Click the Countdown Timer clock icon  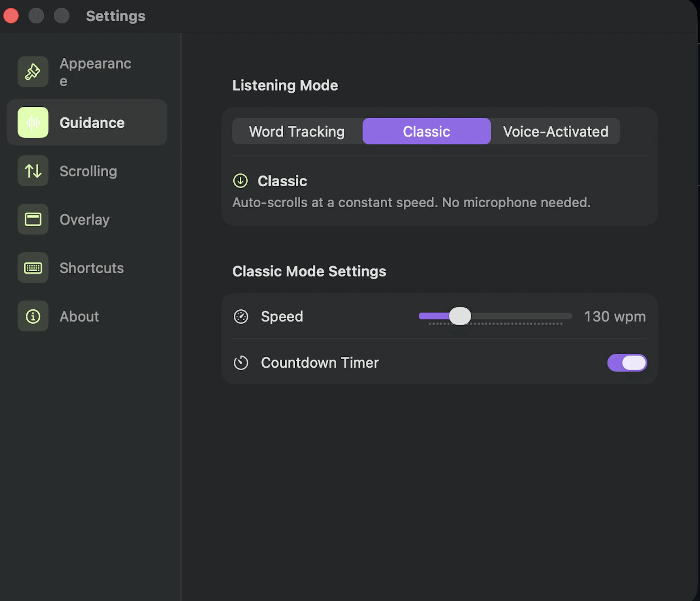[241, 363]
